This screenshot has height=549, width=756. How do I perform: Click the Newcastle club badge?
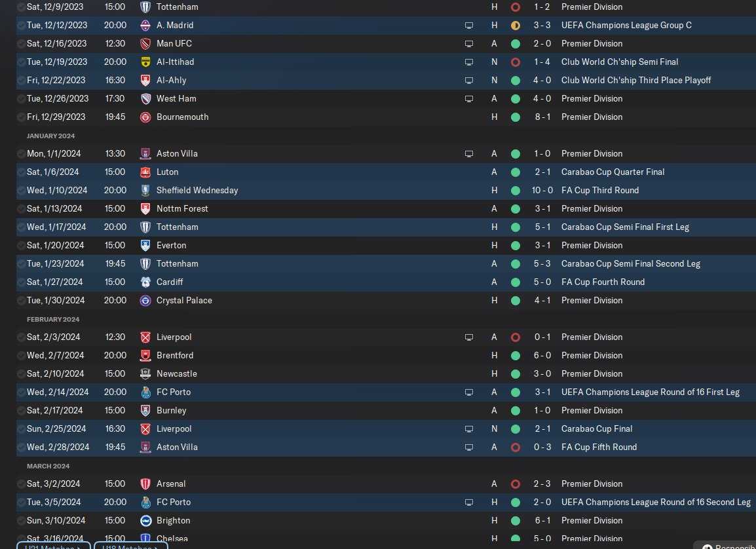145,374
